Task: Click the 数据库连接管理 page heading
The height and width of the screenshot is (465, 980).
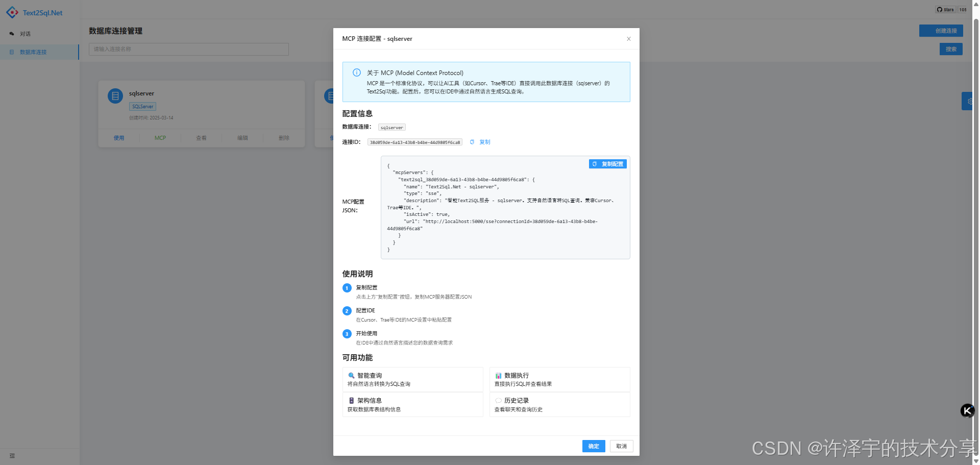Action: coord(115,31)
